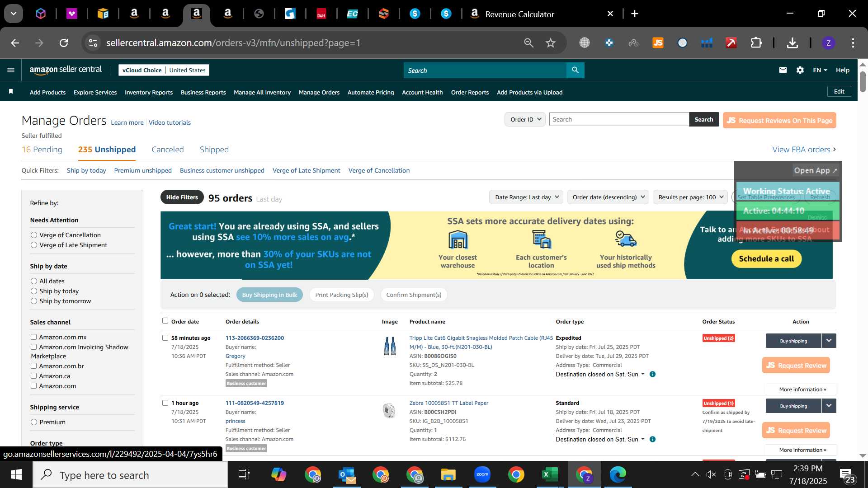Viewport: 868px width, 488px height.
Task: Open the site information icon in address bar
Action: coord(93,43)
